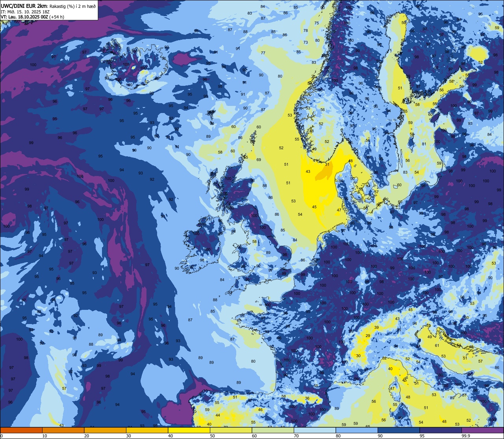
Task: Click the purple above-99.9 legend swatch
Action: coord(483,430)
